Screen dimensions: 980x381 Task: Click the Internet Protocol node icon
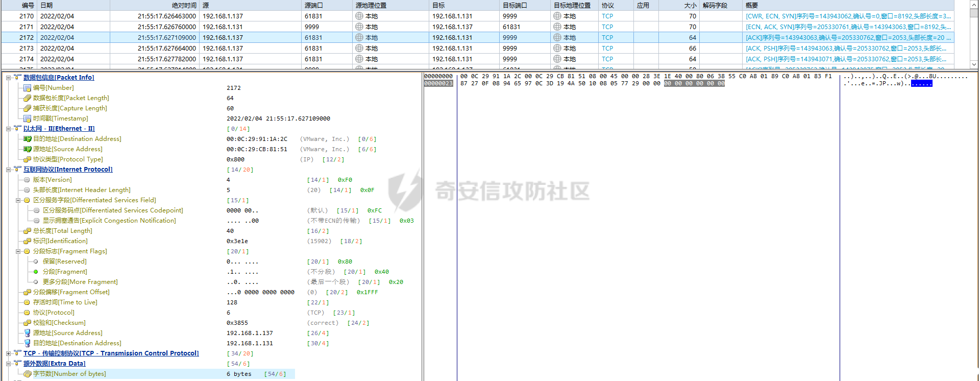coord(17,170)
